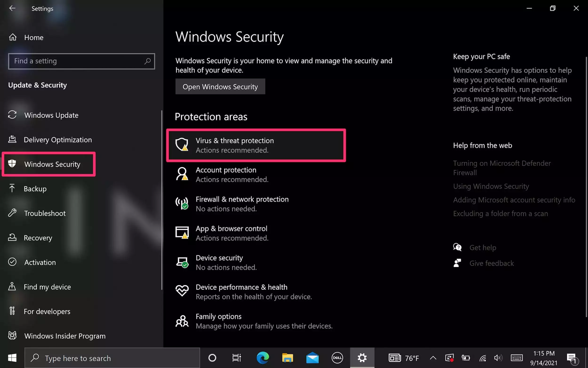Screen dimensions: 588x368
Task: Select Delivery Optimization in the sidebar
Action: [x=58, y=140]
